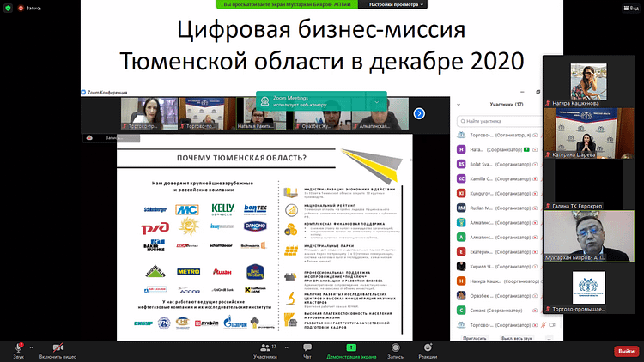Click the BS avatar in participants list
Viewport: 644px width, 362px height.
(461, 164)
